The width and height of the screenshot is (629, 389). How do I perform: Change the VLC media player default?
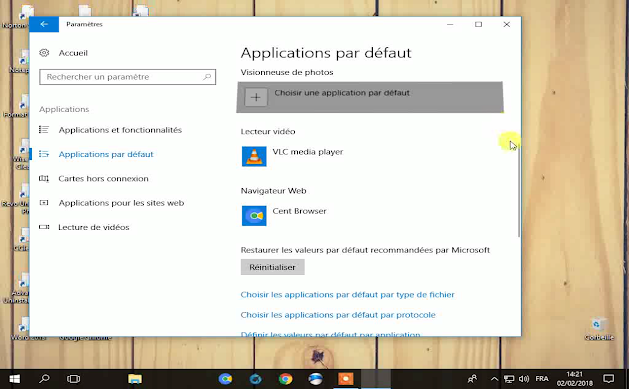(x=308, y=152)
